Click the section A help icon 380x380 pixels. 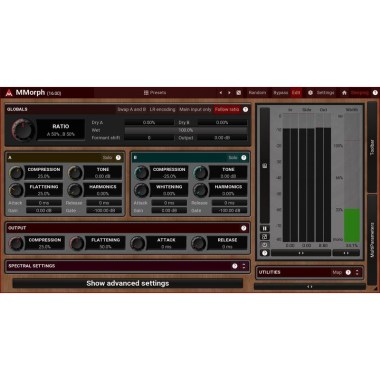[x=118, y=157]
